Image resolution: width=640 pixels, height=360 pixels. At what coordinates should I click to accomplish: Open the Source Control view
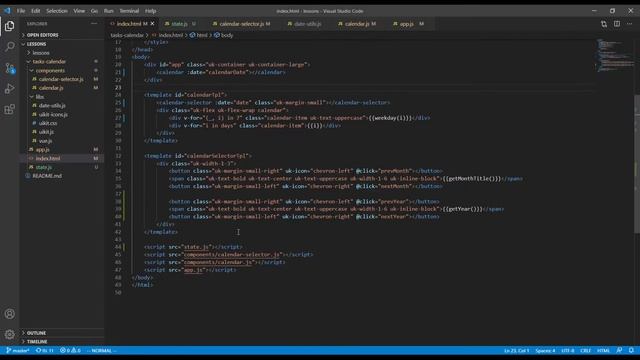[9, 68]
